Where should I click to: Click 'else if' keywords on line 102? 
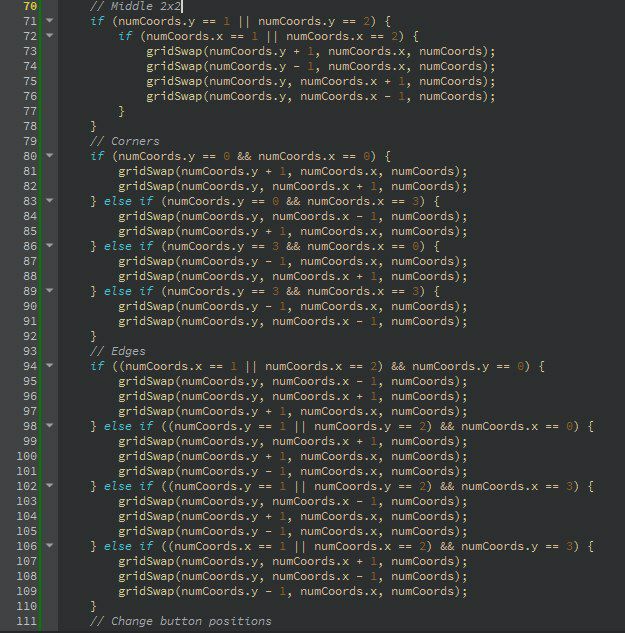(128, 486)
